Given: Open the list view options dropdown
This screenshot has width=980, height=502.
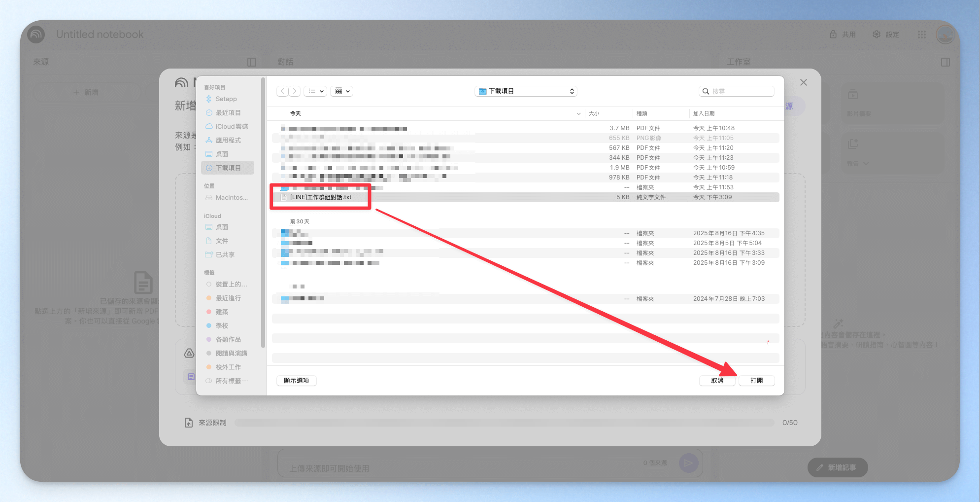Looking at the screenshot, I should [316, 91].
